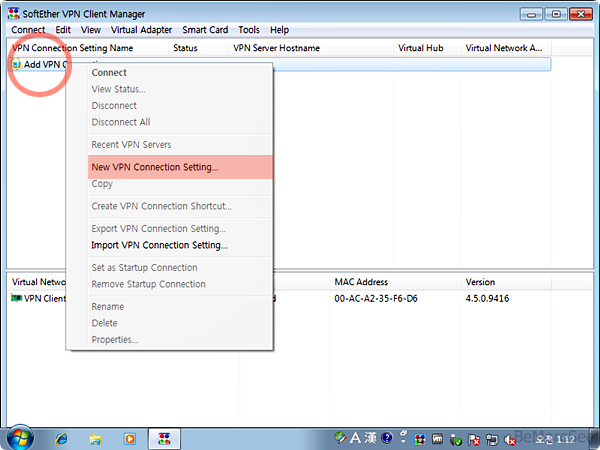
Task: Open the View menu
Action: tap(91, 30)
